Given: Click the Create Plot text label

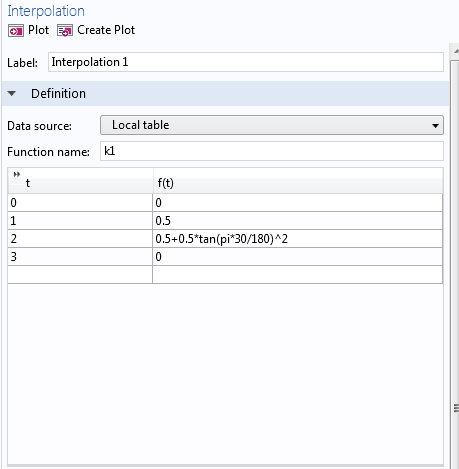Looking at the screenshot, I should coord(106,30).
